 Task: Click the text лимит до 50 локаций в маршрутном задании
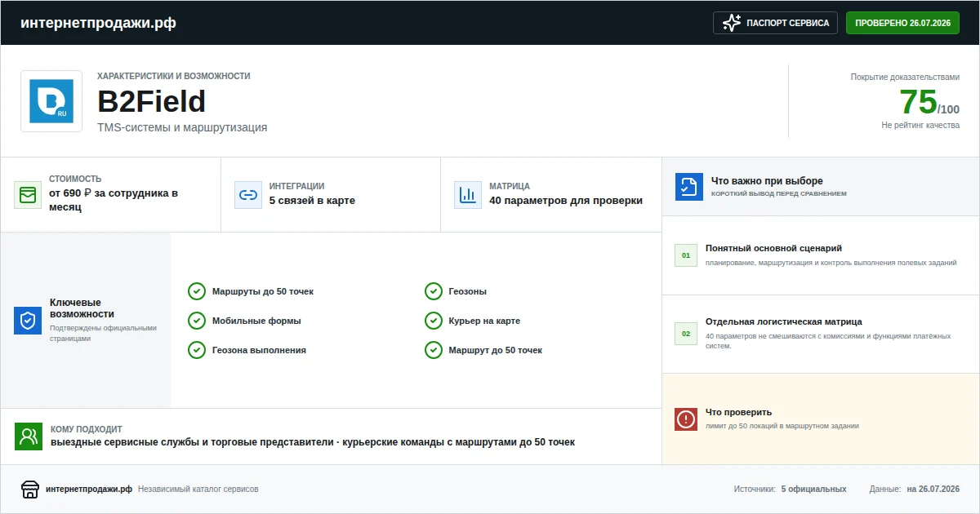point(782,426)
